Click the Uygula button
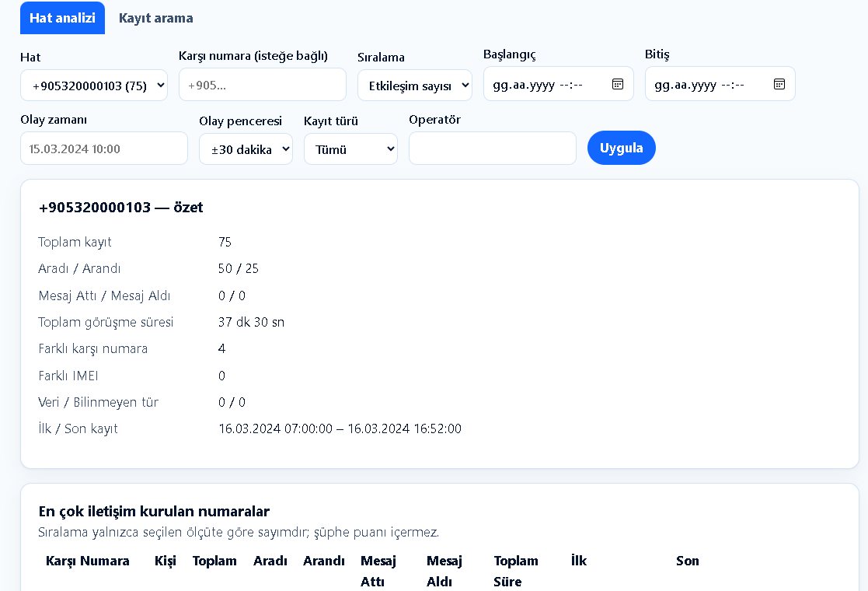 (622, 148)
